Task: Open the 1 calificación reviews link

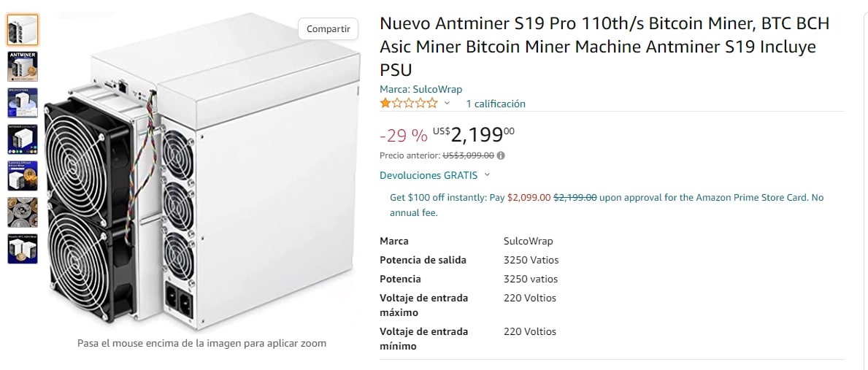Action: point(496,104)
